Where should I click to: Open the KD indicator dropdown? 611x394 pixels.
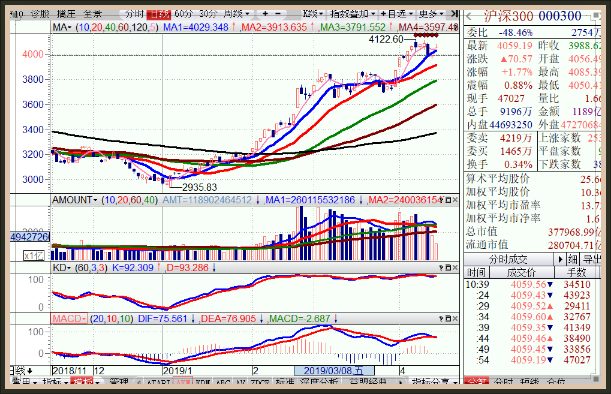62,268
